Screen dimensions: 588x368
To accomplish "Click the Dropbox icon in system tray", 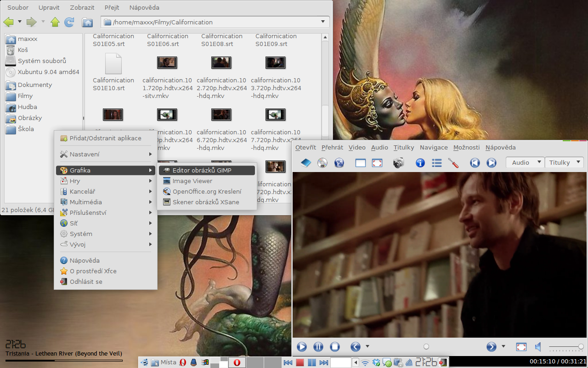I will pyautogui.click(x=376, y=362).
